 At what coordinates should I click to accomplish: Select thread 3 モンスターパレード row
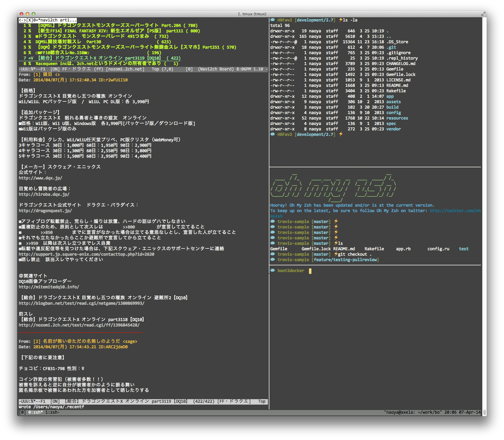(x=96, y=36)
